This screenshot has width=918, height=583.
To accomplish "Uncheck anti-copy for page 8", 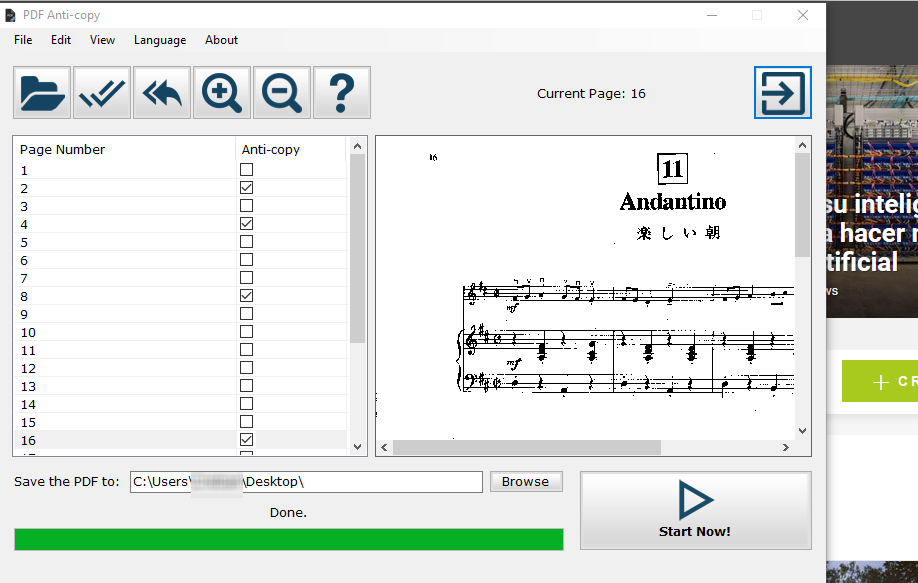I will (x=246, y=296).
